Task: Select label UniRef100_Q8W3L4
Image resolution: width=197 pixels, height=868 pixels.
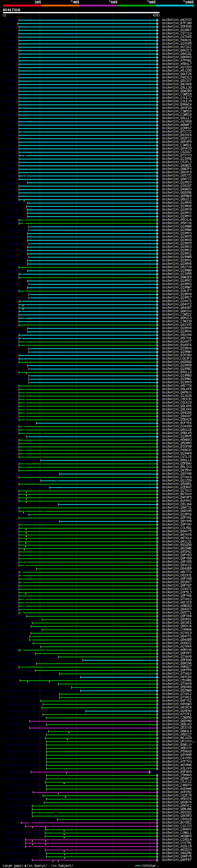Action: click(176, 731)
